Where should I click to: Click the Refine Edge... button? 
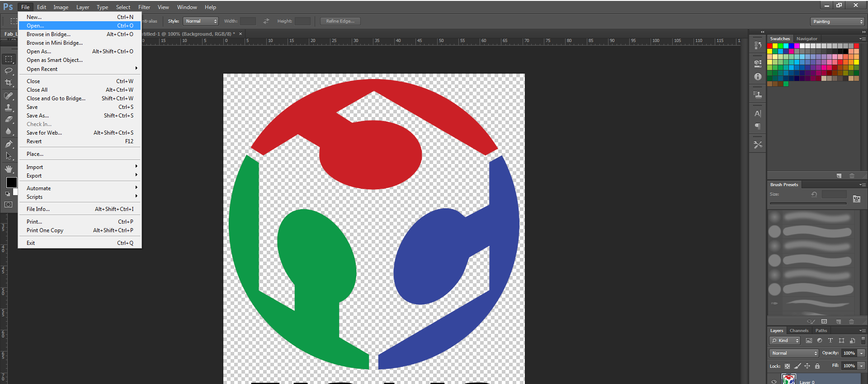click(340, 21)
